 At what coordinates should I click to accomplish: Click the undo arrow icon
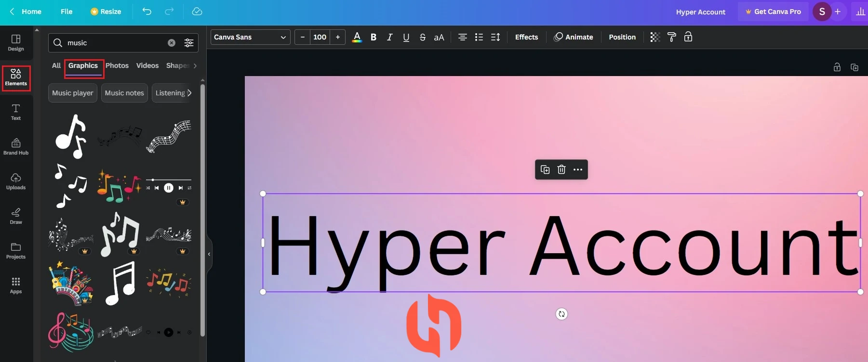(x=147, y=12)
